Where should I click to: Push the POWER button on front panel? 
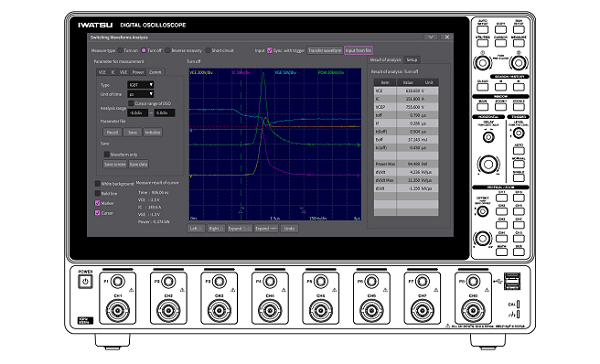85,282
